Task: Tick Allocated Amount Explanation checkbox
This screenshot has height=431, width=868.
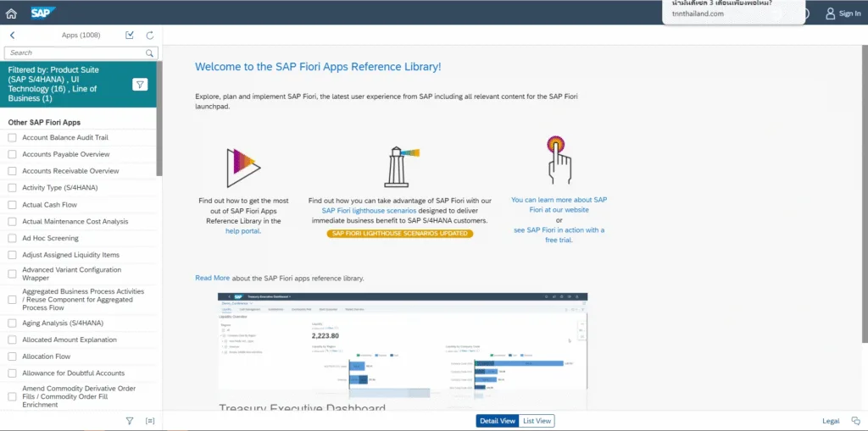Action: point(12,340)
